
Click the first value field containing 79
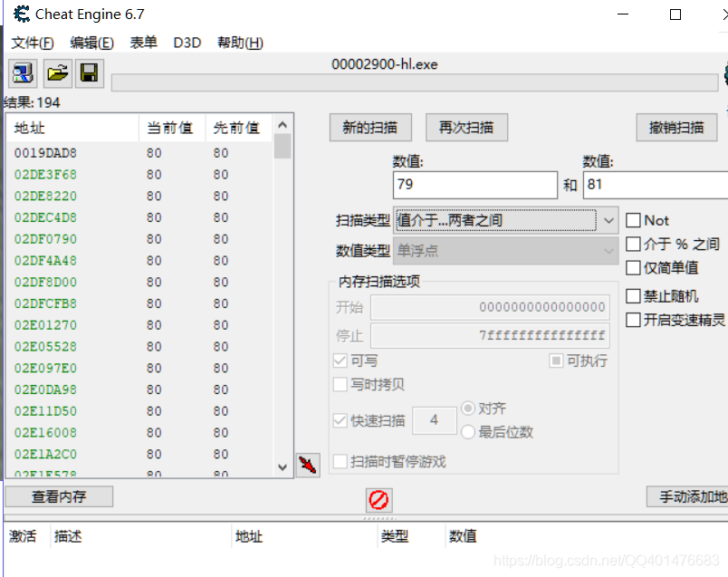point(475,185)
